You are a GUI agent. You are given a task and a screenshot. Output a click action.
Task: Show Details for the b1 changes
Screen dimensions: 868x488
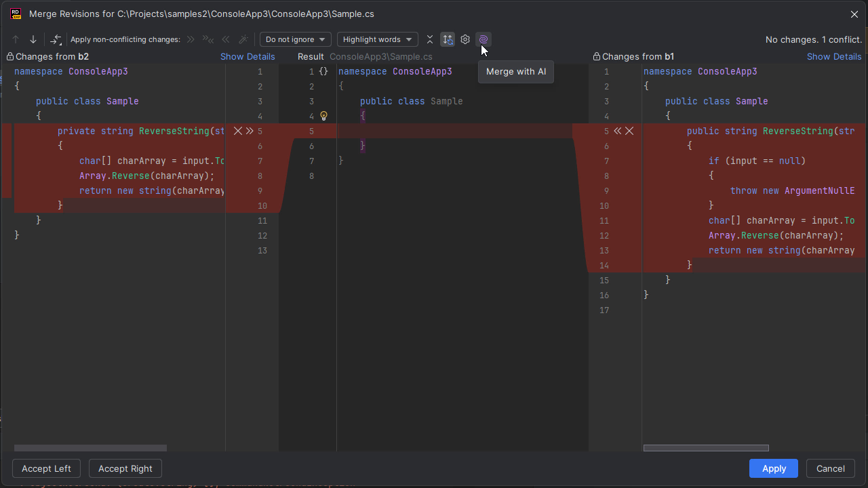point(834,57)
